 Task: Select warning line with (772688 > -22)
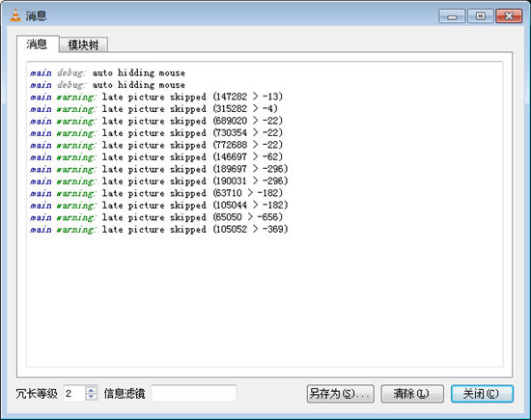(x=156, y=145)
